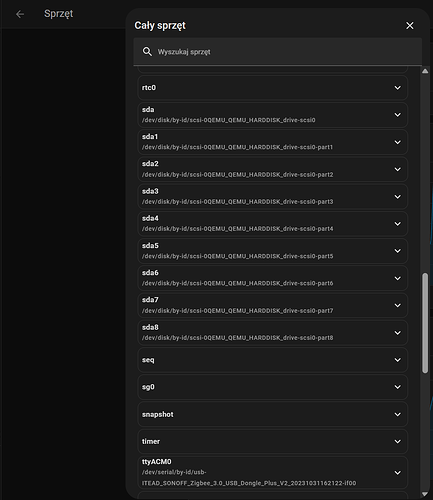Viewport: 433px width, 500px height.
Task: Expand ttyACM0 Sonoff Zigbee dongle entry
Action: click(273, 472)
